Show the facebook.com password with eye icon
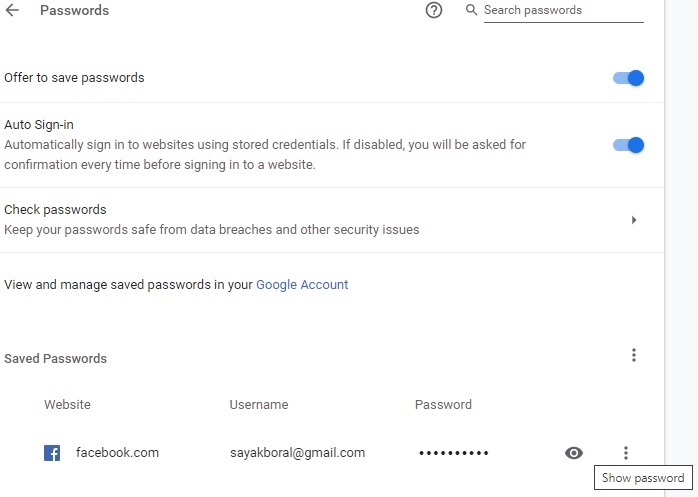Image resolution: width=698 pixels, height=497 pixels. 573,453
